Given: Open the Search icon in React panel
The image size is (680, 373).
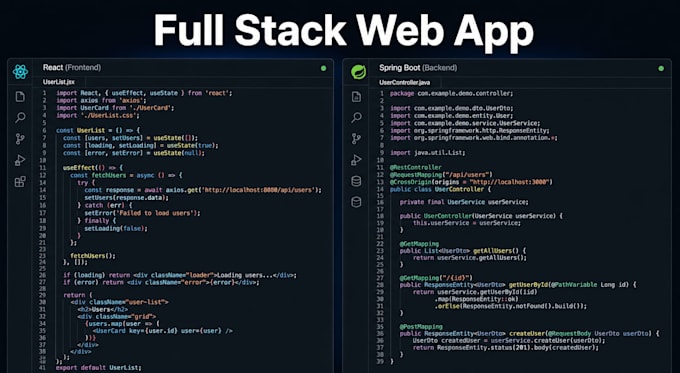Looking at the screenshot, I should pos(20,118).
